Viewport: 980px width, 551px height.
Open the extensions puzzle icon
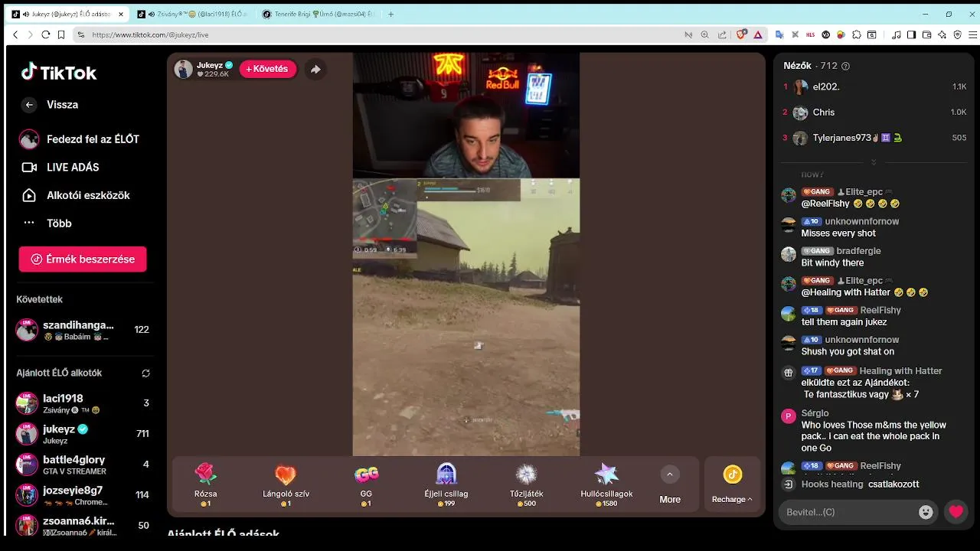[857, 34]
